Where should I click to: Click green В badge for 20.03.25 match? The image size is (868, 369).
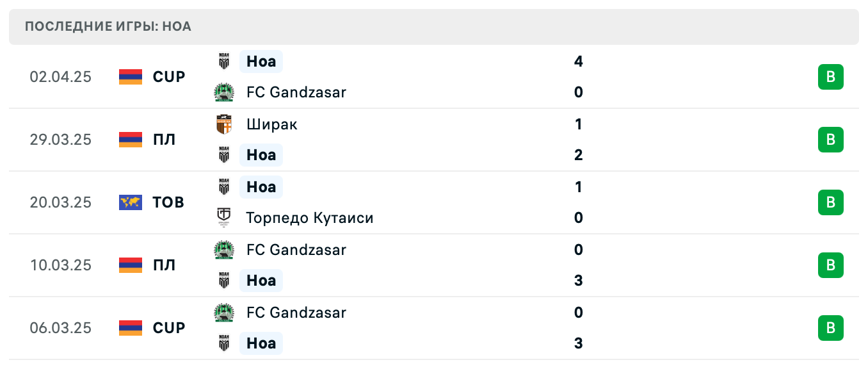point(830,202)
